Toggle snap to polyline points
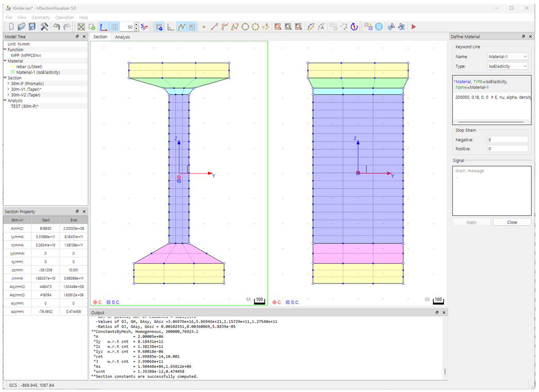This screenshot has height=392, width=539. click(182, 27)
